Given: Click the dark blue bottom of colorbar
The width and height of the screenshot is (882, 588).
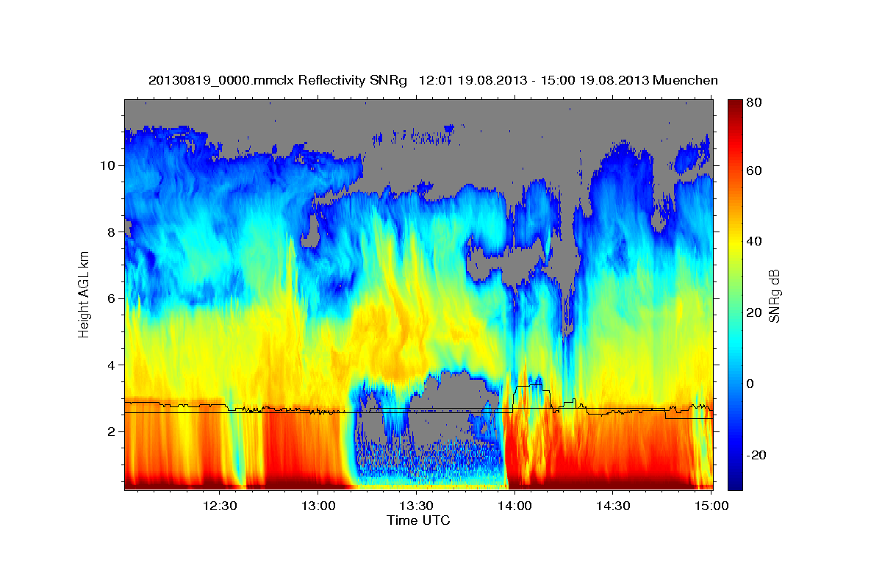Looking at the screenshot, I should tap(735, 485).
